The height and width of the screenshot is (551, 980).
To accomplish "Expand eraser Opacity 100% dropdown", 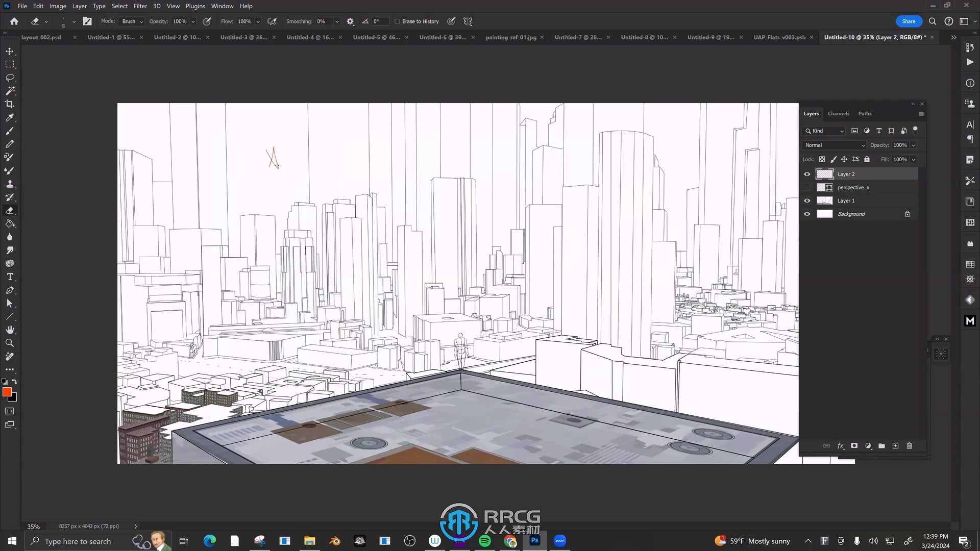I will click(193, 21).
